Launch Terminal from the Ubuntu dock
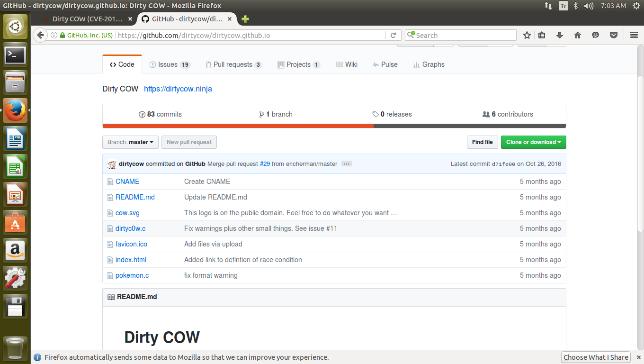The height and width of the screenshot is (364, 644). tap(15, 55)
